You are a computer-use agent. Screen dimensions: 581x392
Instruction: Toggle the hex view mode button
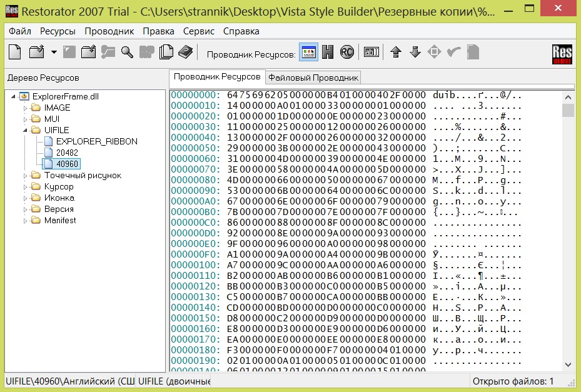[328, 53]
